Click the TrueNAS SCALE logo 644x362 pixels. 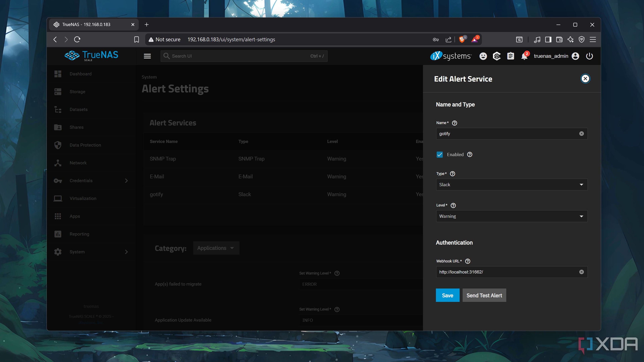pyautogui.click(x=91, y=55)
